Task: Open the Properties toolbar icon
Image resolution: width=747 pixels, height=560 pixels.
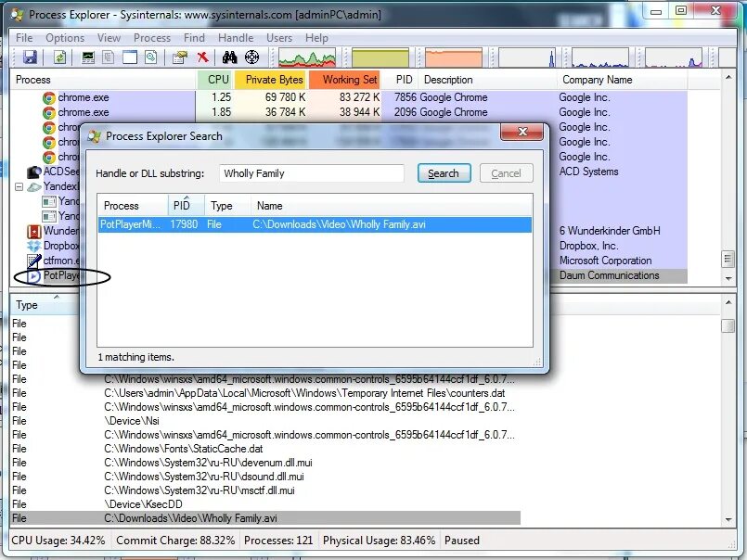Action: tap(180, 57)
